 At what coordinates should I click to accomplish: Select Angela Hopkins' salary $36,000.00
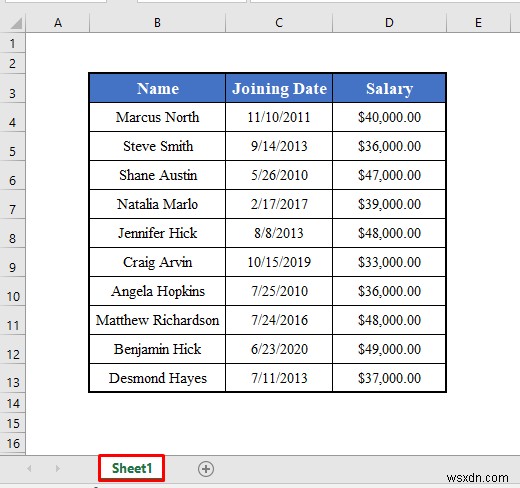coord(389,291)
